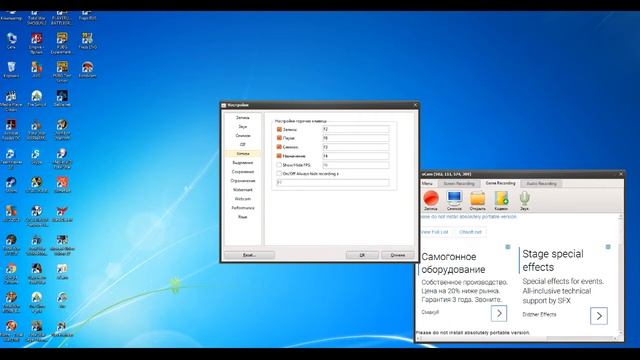
Task: Open the Ohsoft.net link
Action: 470,232
